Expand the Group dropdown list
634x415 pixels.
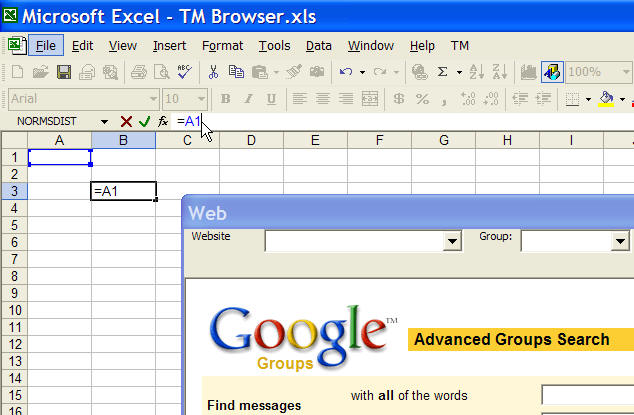tap(625, 241)
